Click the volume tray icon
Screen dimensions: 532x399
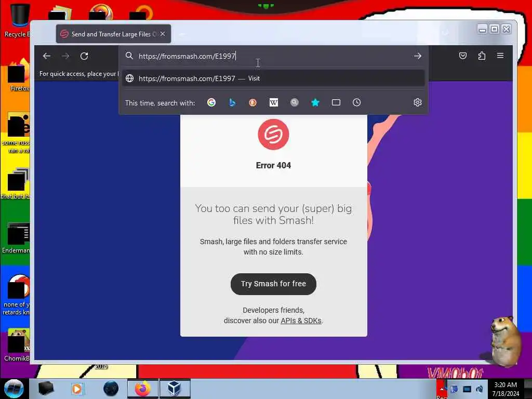pos(480,389)
